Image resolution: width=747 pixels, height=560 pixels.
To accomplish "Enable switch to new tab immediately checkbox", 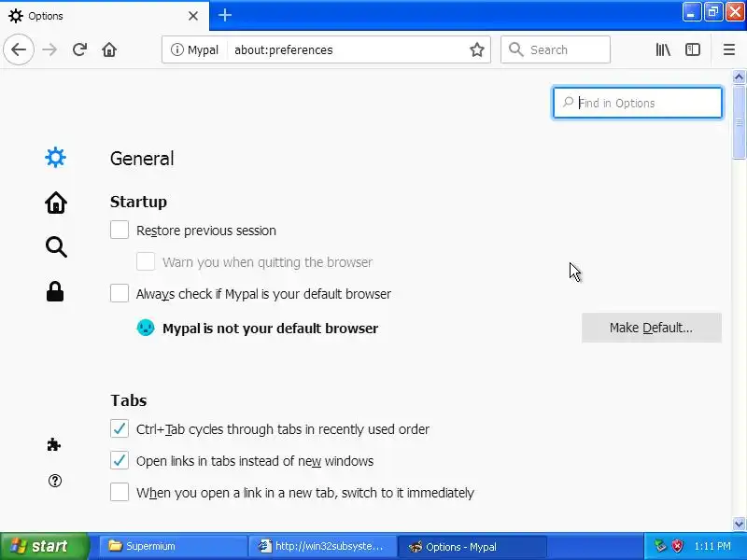I will 120,492.
